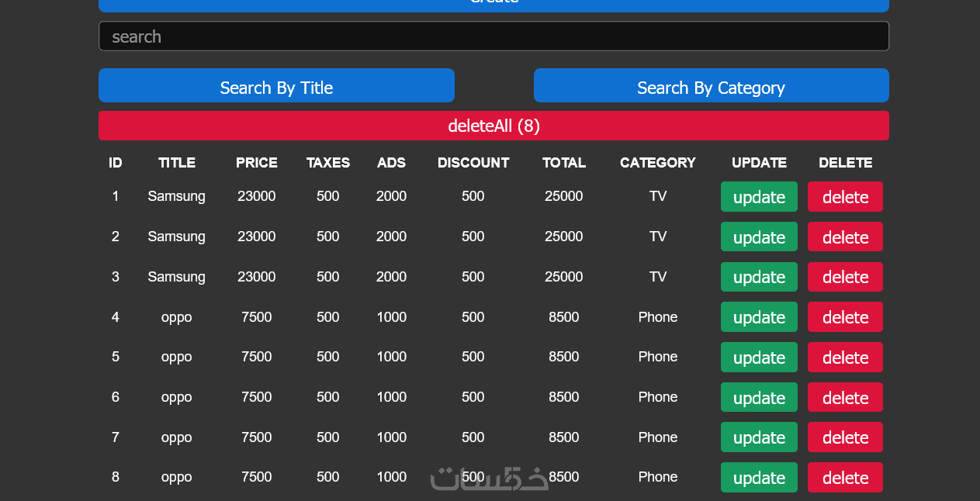Click the TV category in row 3

[658, 277]
